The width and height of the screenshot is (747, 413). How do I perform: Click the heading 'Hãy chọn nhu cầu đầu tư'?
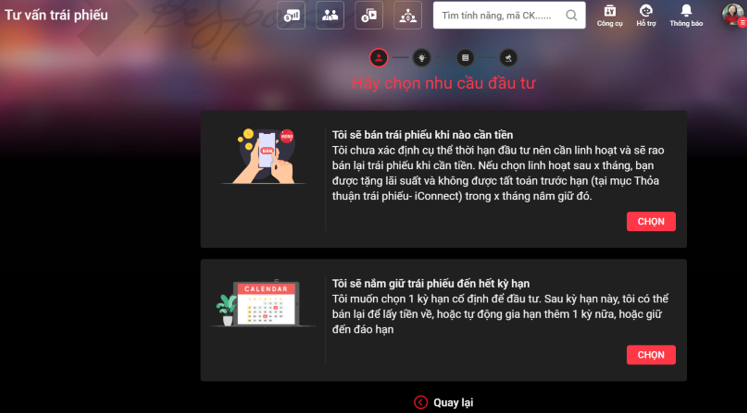(x=444, y=83)
